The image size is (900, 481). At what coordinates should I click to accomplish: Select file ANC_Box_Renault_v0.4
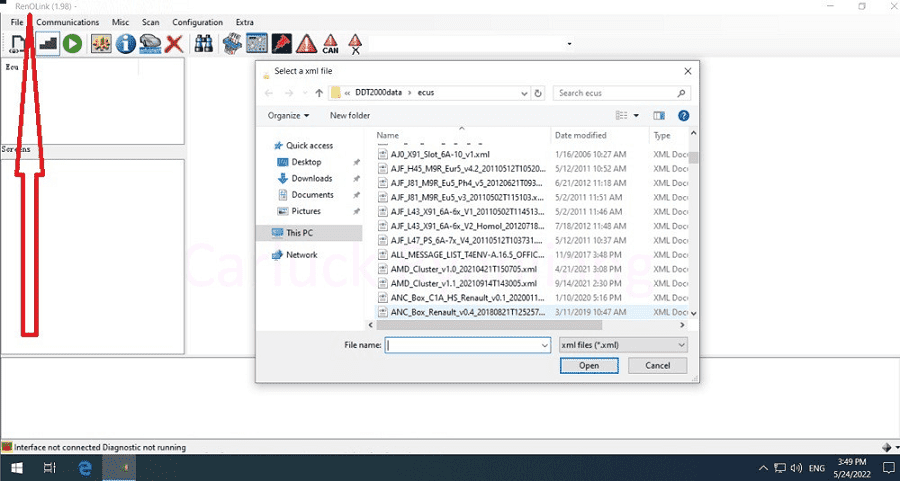[468, 312]
